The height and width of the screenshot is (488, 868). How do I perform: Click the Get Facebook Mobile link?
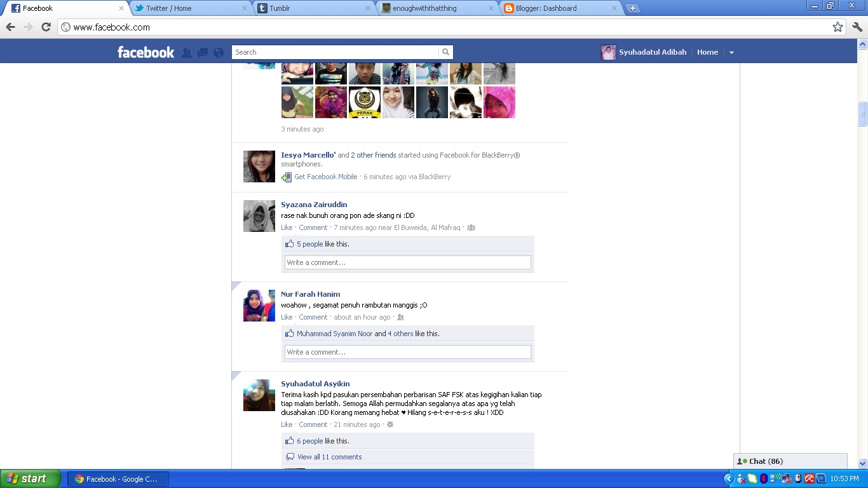[x=326, y=177]
